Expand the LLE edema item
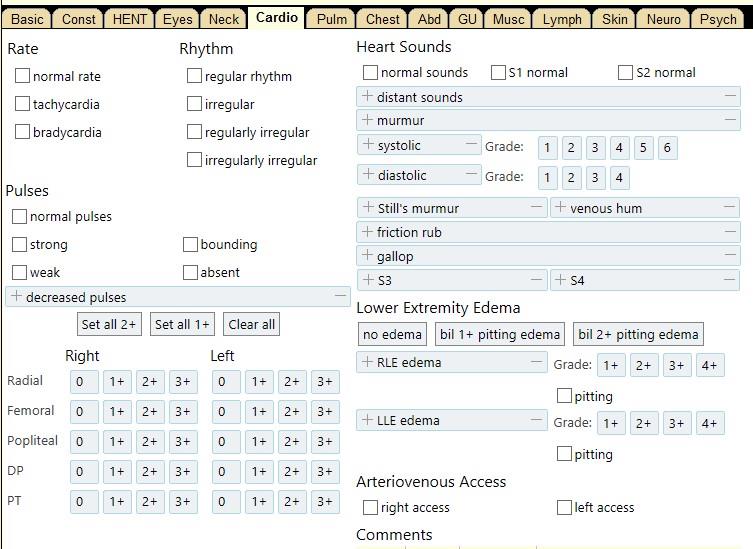 pos(367,420)
